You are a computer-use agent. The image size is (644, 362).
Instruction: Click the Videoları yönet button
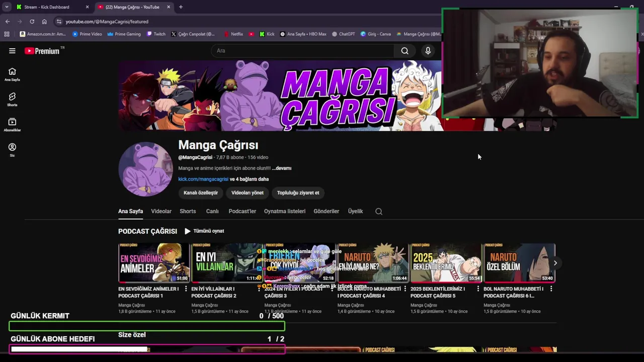point(248,193)
